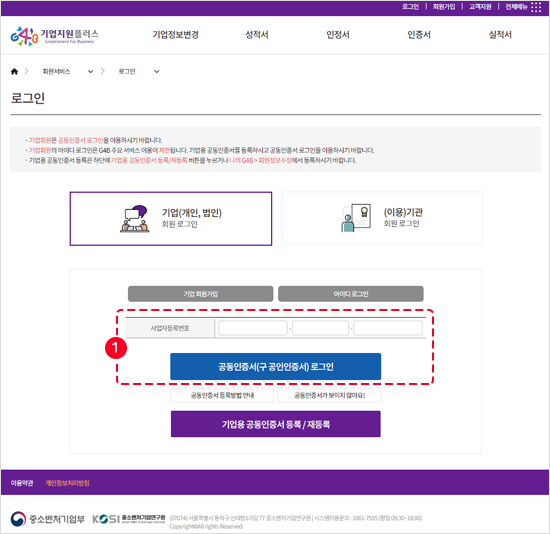This screenshot has width=550, height=534.
Task: Open 개인정보처리방침 footer link
Action: pos(67,483)
